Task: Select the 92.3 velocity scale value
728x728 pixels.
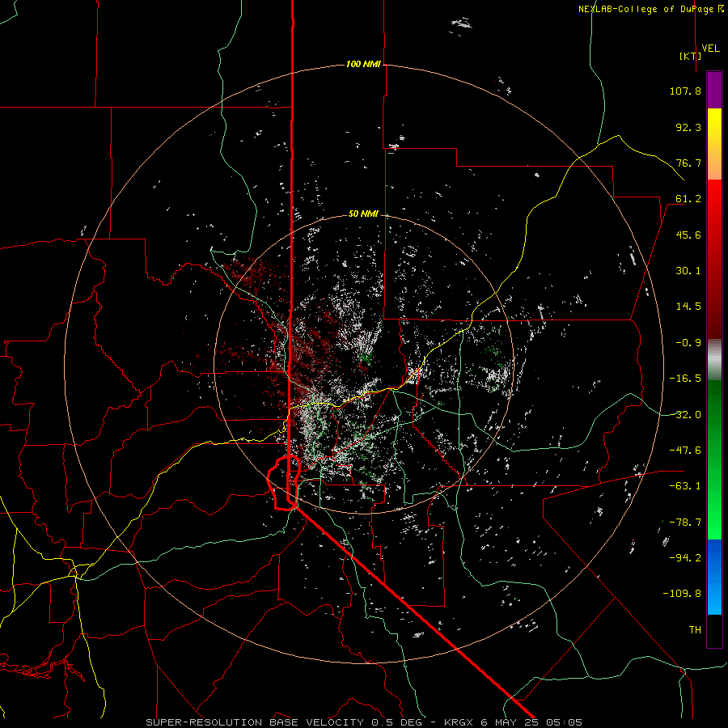Action: (x=688, y=127)
